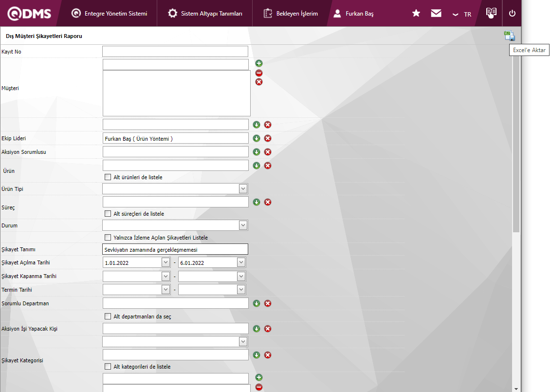Clear customer list with red X icon
The width and height of the screenshot is (551, 392).
[259, 82]
